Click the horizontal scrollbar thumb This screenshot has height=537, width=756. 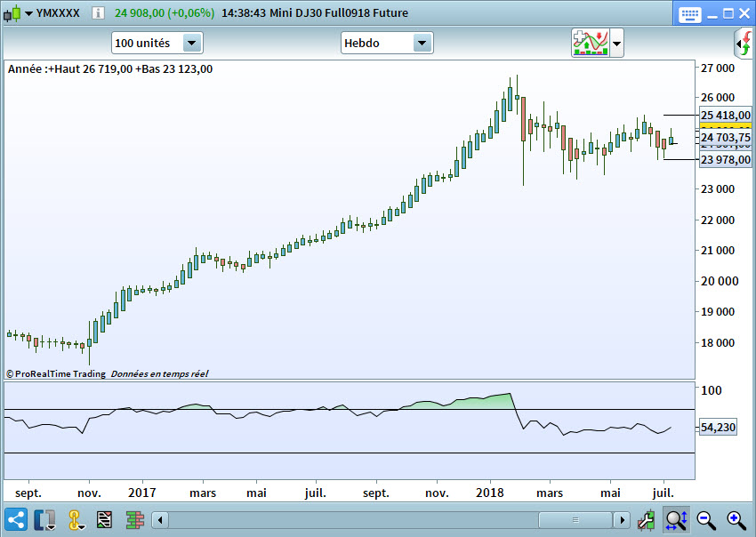575,520
